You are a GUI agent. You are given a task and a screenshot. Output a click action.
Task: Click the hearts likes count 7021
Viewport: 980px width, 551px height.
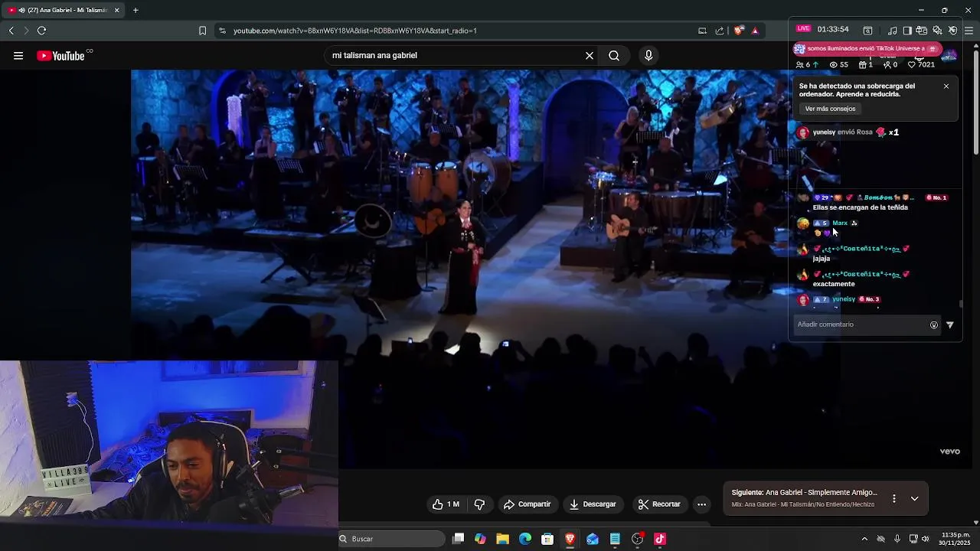point(921,65)
